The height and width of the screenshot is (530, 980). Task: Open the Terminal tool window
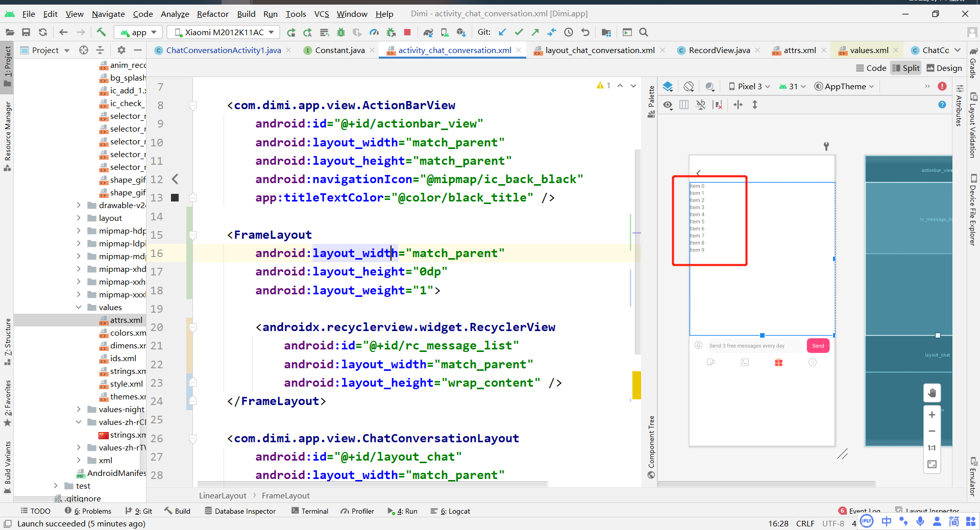pos(310,511)
